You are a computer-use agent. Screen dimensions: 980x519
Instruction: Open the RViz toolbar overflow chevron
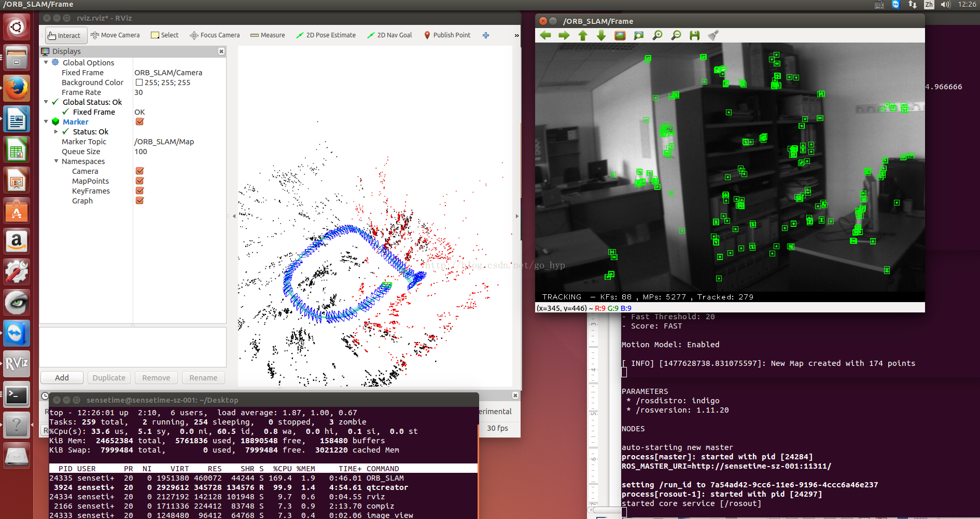coord(516,35)
